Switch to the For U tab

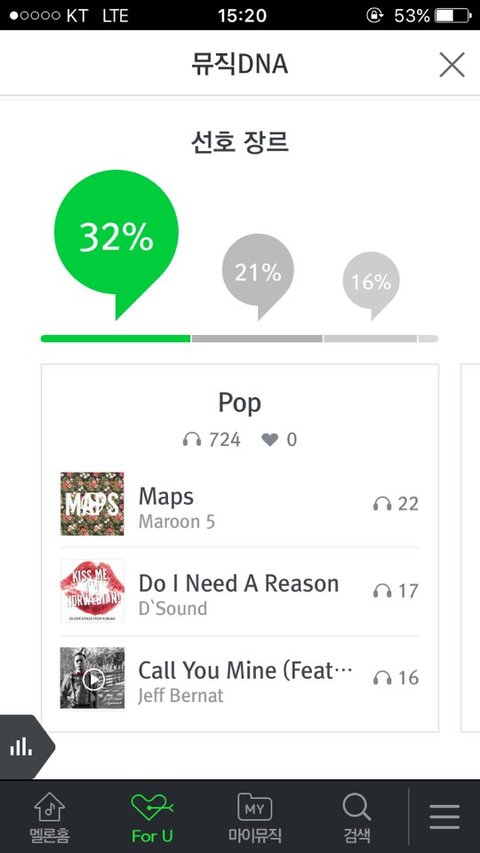point(152,817)
